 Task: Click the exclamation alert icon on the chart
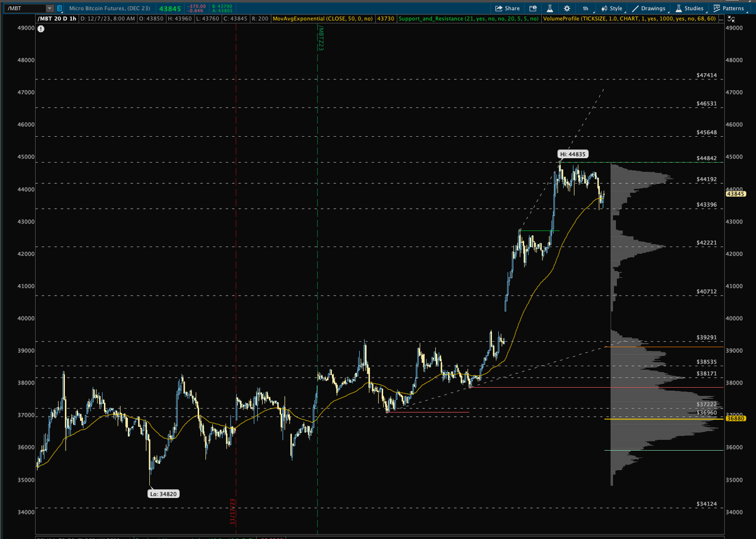point(40,29)
